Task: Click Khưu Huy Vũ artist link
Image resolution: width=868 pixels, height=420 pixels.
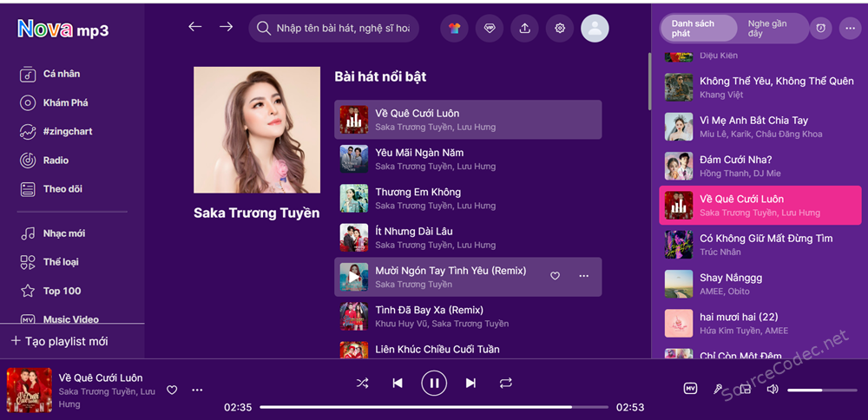Action: [401, 324]
